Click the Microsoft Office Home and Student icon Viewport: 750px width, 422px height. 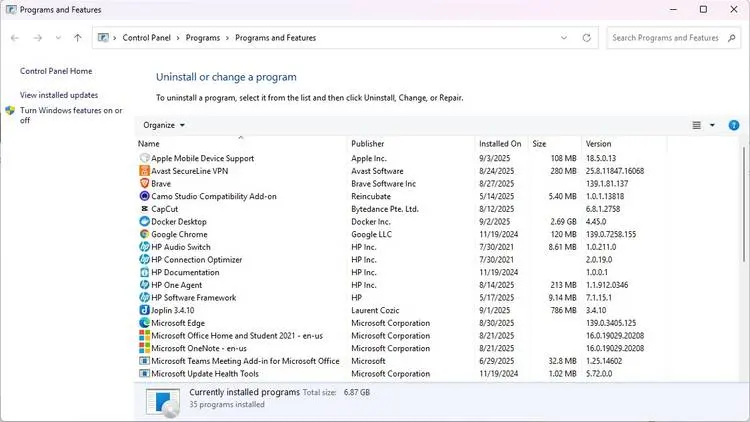click(144, 335)
